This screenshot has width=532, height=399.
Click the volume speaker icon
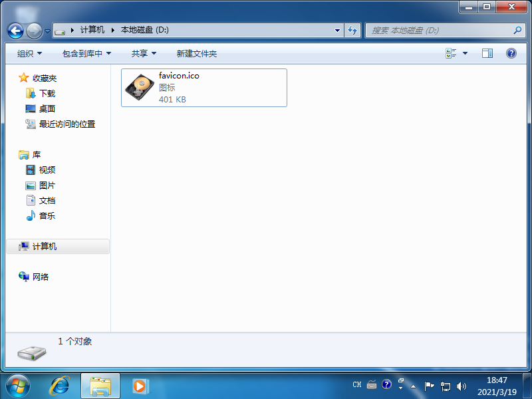[462, 384]
